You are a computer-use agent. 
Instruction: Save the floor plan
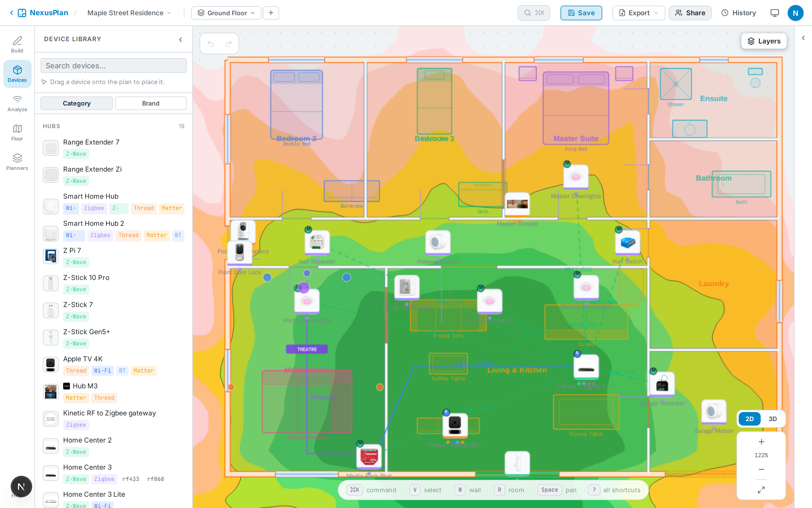581,13
